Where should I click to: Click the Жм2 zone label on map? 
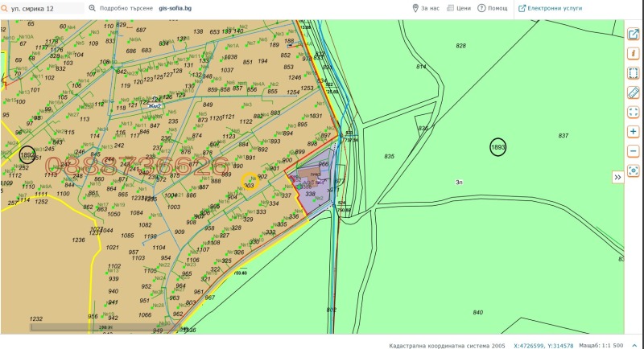click(x=154, y=105)
